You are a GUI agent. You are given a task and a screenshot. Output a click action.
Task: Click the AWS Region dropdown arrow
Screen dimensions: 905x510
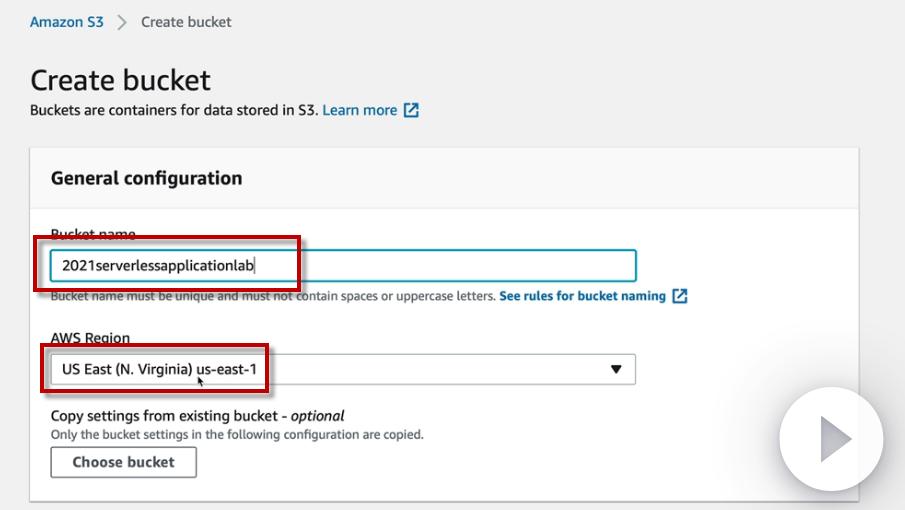click(x=616, y=369)
